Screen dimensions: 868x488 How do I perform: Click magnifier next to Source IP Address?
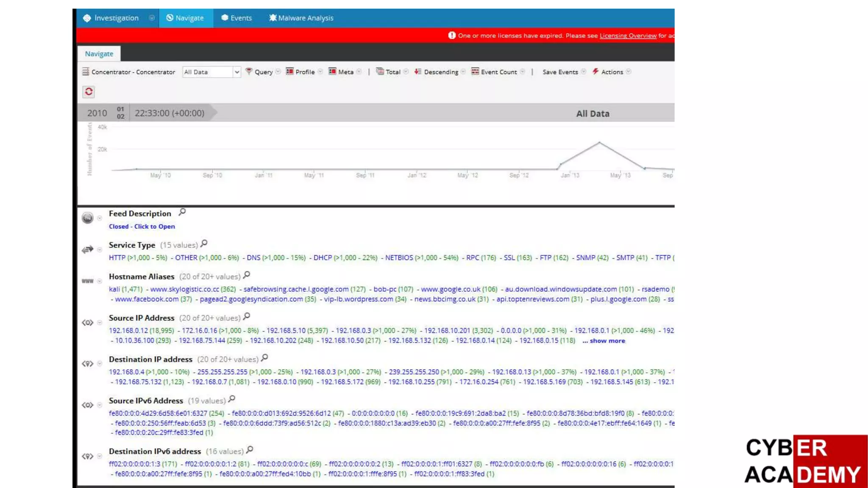247,316
